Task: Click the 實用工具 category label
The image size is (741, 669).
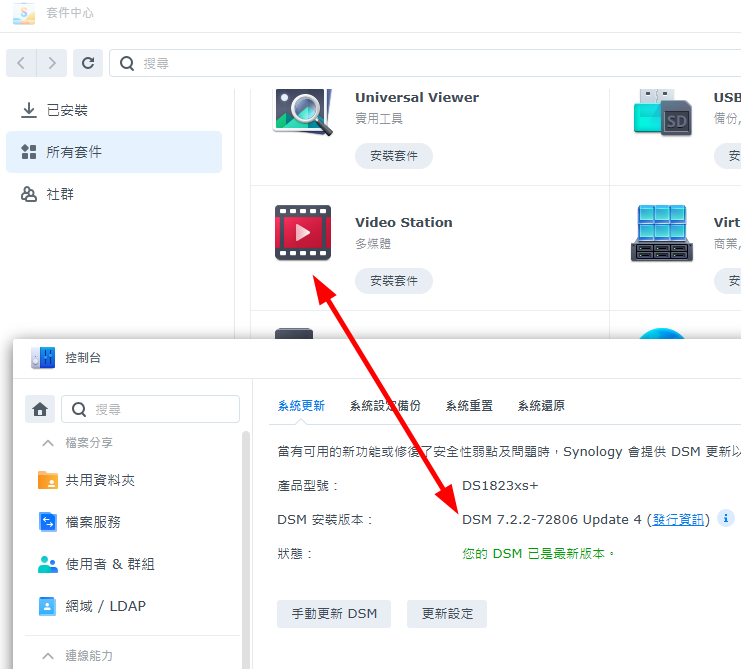Action: pos(379,119)
